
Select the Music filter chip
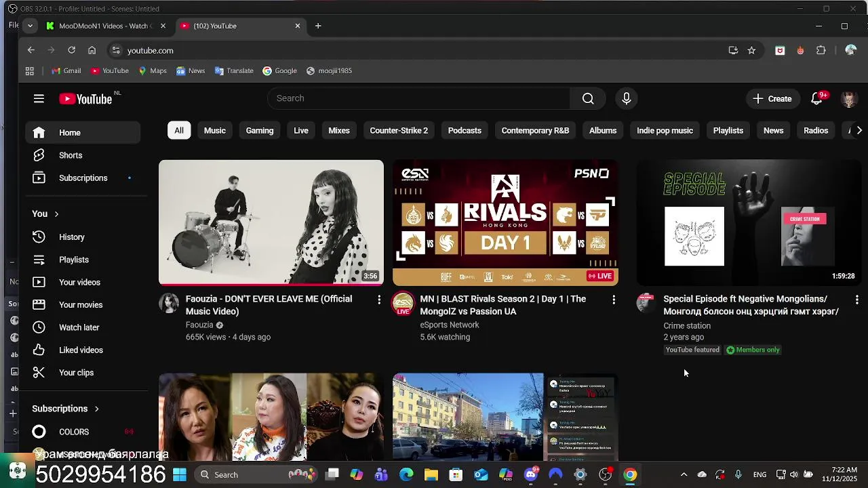[x=215, y=130]
